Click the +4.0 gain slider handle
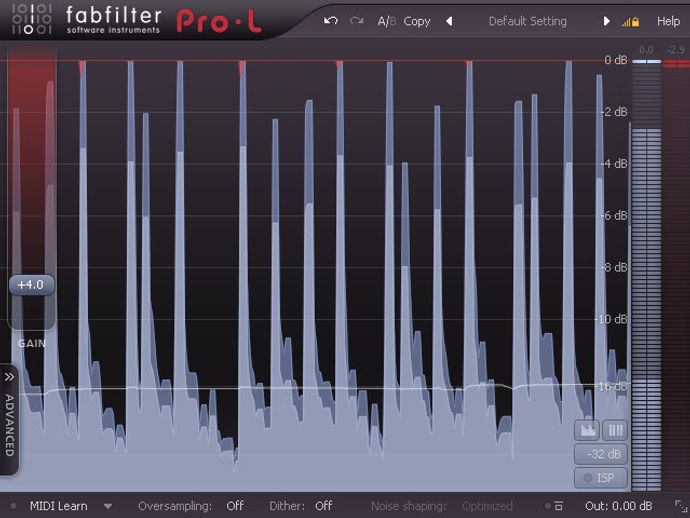Screen dimensions: 690x518 [x=32, y=285]
